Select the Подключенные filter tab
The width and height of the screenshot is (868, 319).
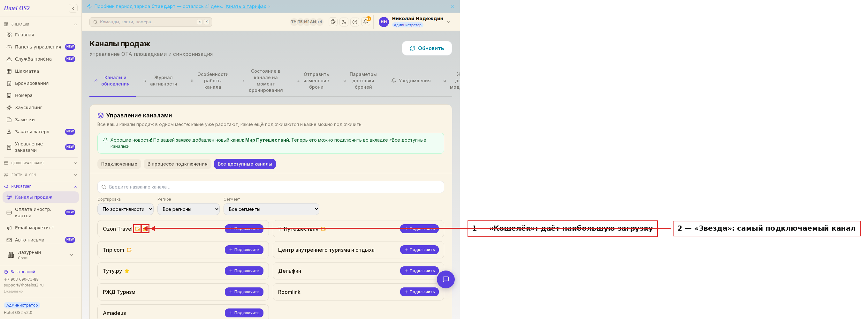pyautogui.click(x=119, y=164)
